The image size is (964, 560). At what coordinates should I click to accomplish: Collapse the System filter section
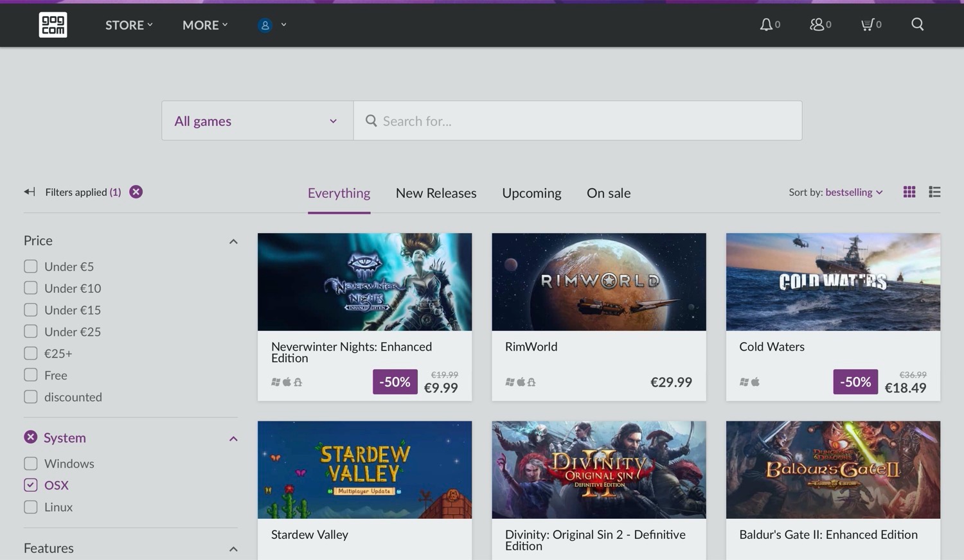click(x=233, y=439)
